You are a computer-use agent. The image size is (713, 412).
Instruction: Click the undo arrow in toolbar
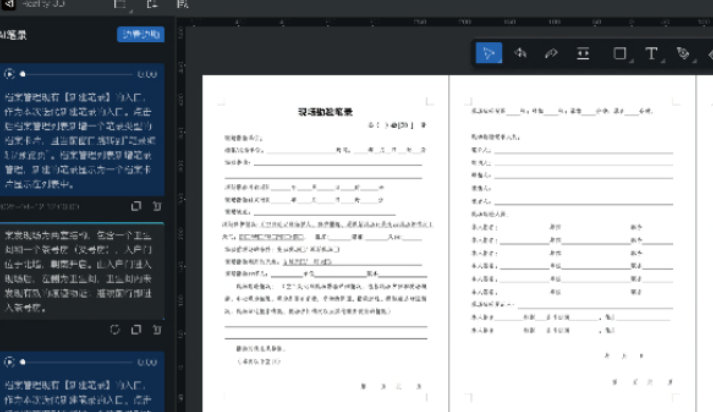click(x=520, y=53)
